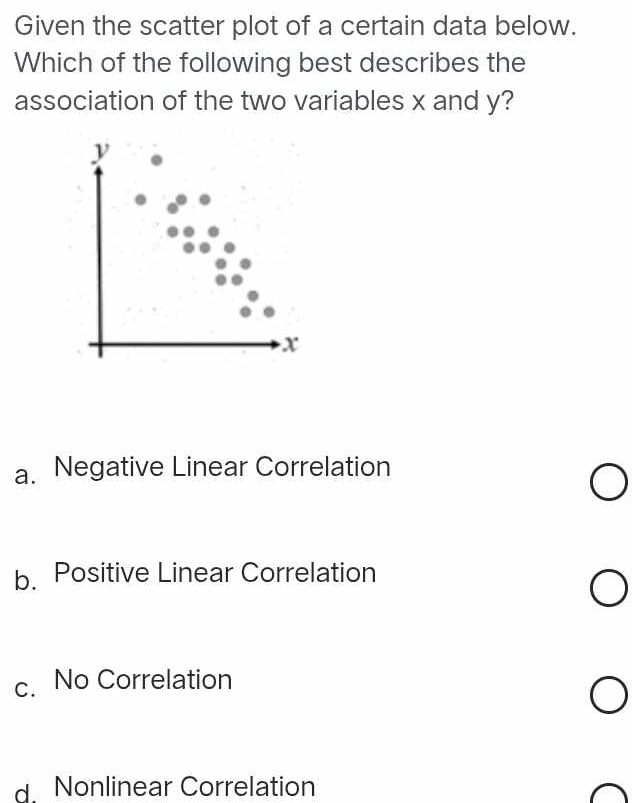Click the answer text 'Nonlinear Correlation'
The image size is (632, 803).
click(x=184, y=787)
